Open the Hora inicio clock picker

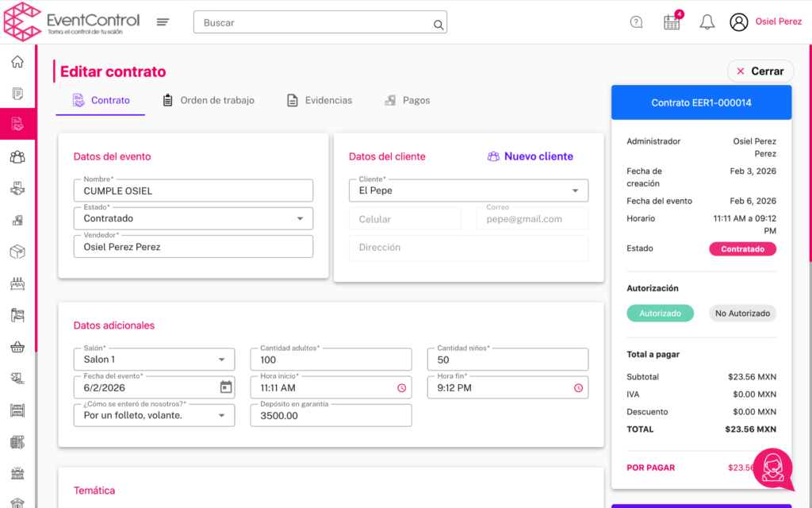(x=401, y=388)
